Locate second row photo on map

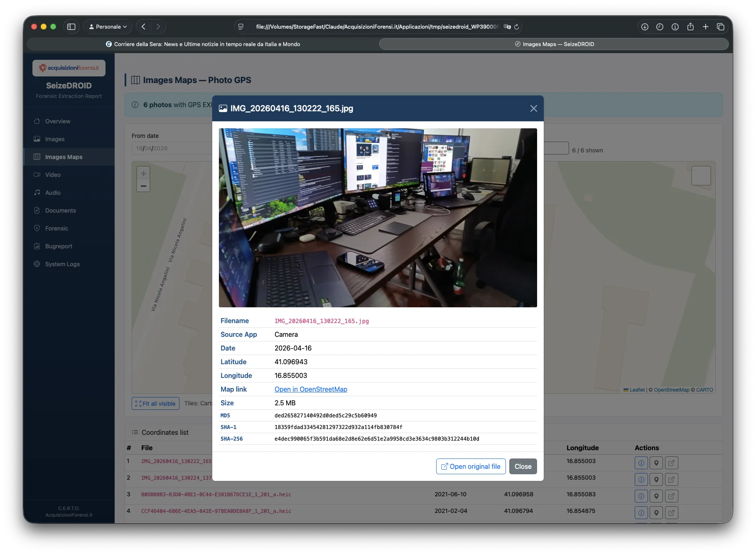(x=656, y=480)
